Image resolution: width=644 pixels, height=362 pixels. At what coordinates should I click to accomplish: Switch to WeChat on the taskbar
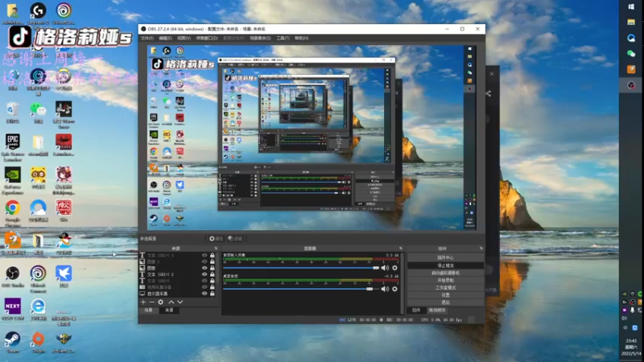point(631,53)
